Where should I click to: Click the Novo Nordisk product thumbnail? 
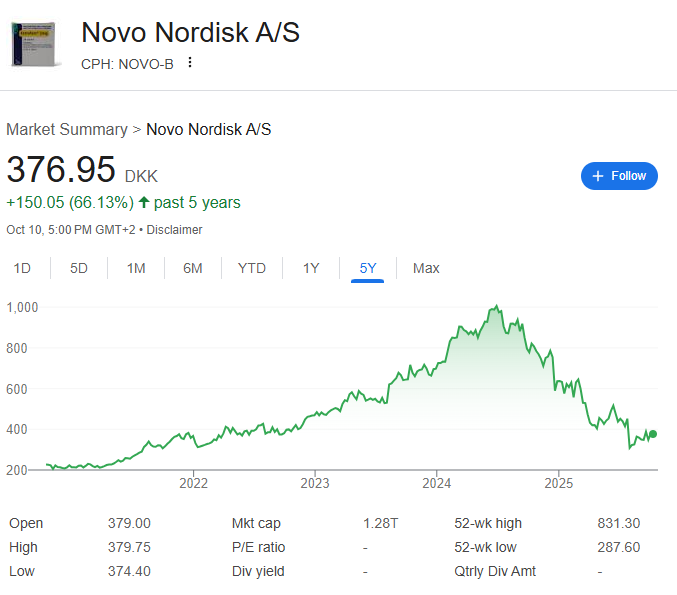coord(37,41)
